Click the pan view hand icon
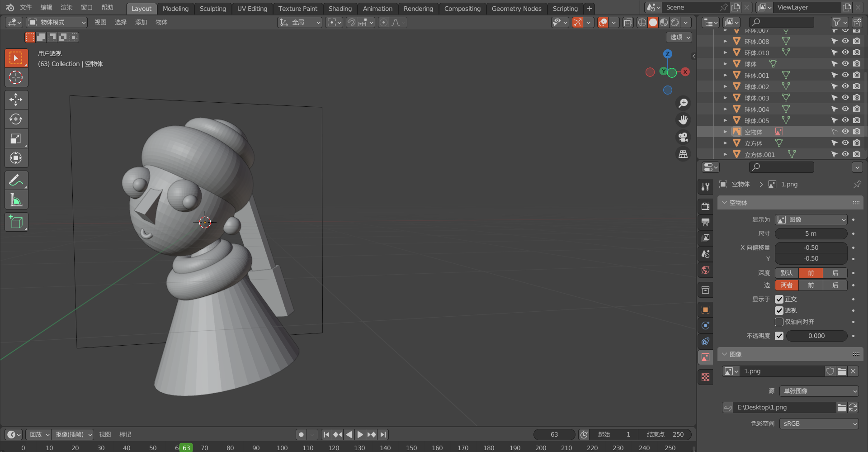This screenshot has width=868, height=452. [683, 120]
